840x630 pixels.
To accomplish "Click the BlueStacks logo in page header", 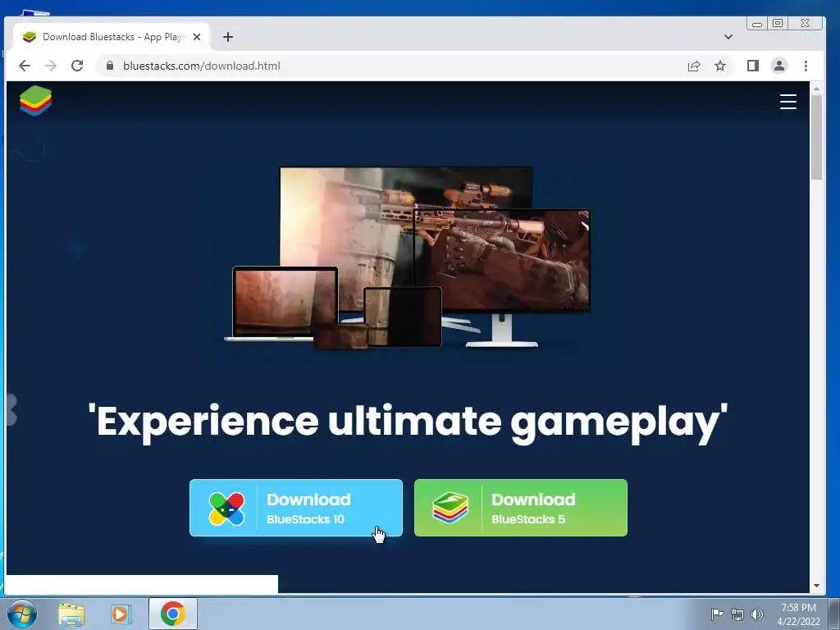I will [x=35, y=100].
